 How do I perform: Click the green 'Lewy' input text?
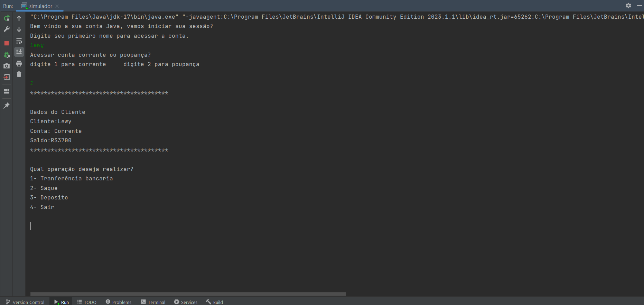click(x=37, y=45)
